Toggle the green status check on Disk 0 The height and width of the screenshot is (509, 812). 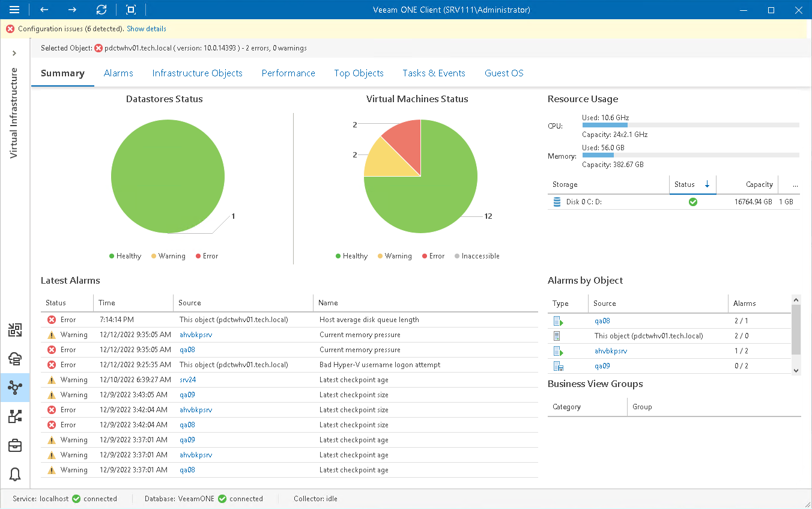[693, 202]
